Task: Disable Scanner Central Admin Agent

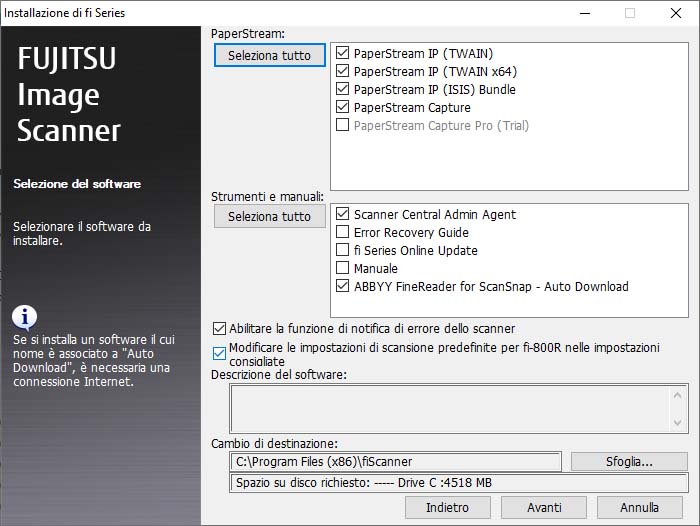Action: click(x=343, y=214)
